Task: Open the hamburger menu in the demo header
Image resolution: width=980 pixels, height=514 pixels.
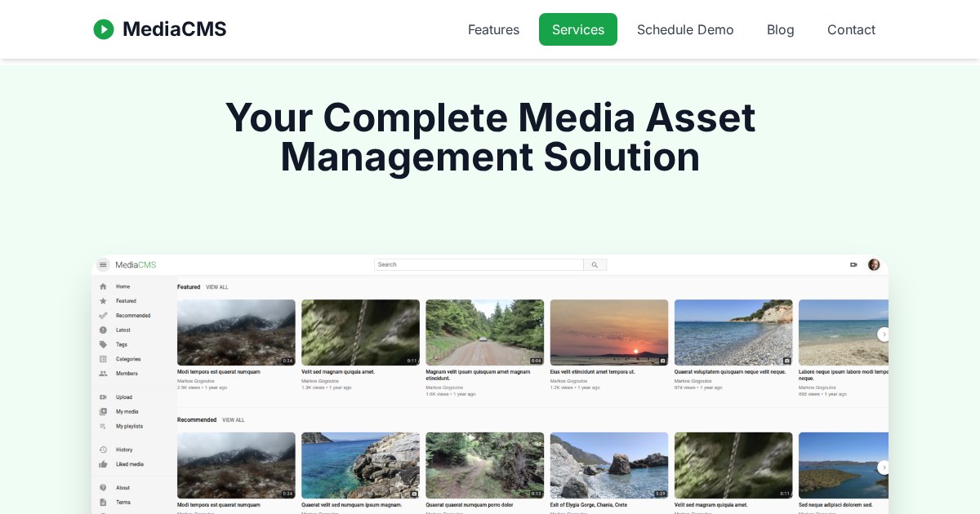Action: (103, 265)
